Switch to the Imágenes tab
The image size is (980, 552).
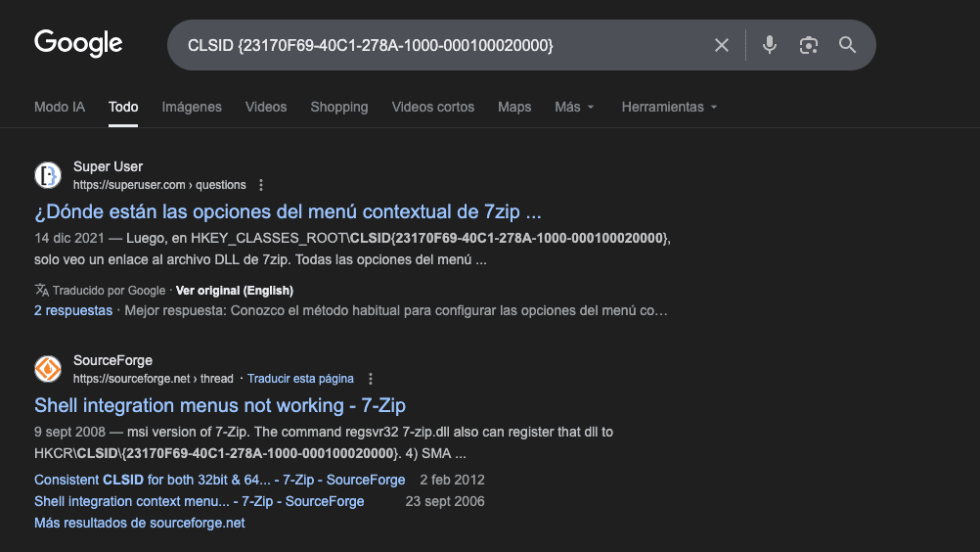(192, 107)
